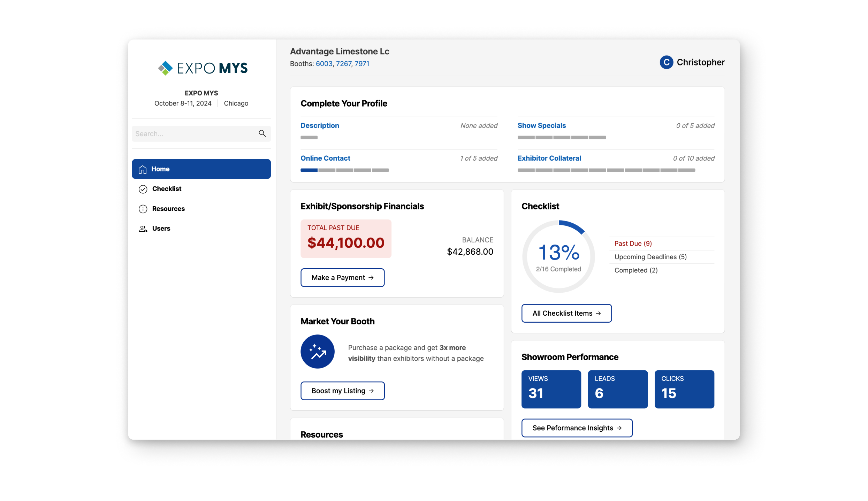This screenshot has width=868, height=501.
Task: Click the Show Specials link
Action: 541,125
